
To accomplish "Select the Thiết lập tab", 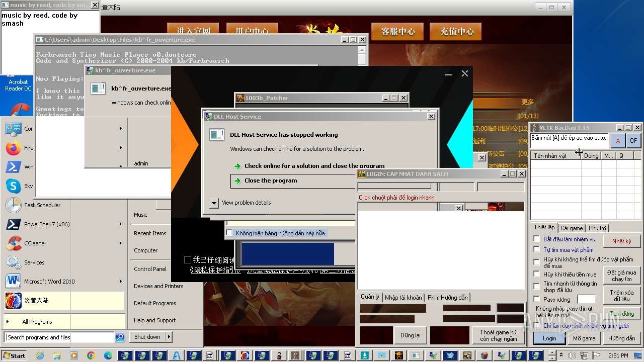I will [544, 227].
